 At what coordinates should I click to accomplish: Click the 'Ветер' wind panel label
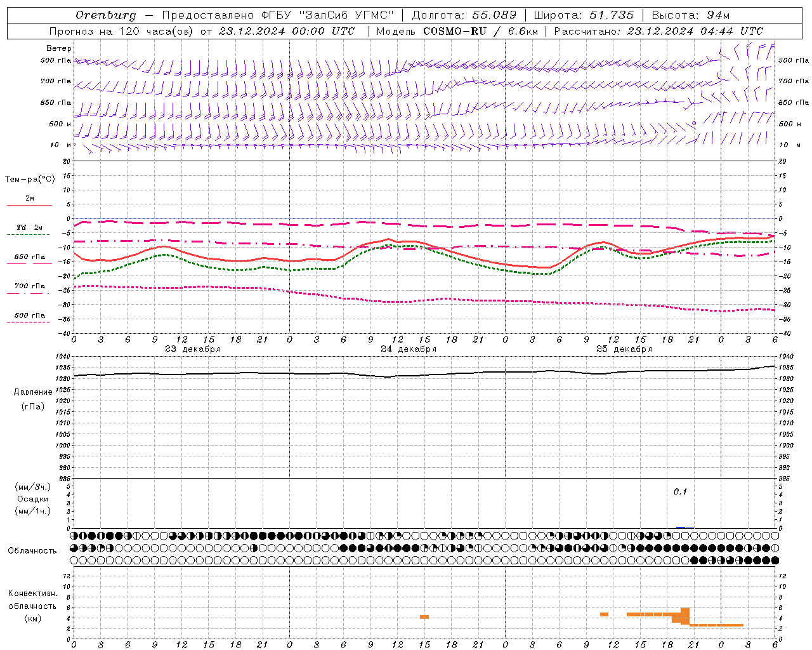(x=59, y=48)
